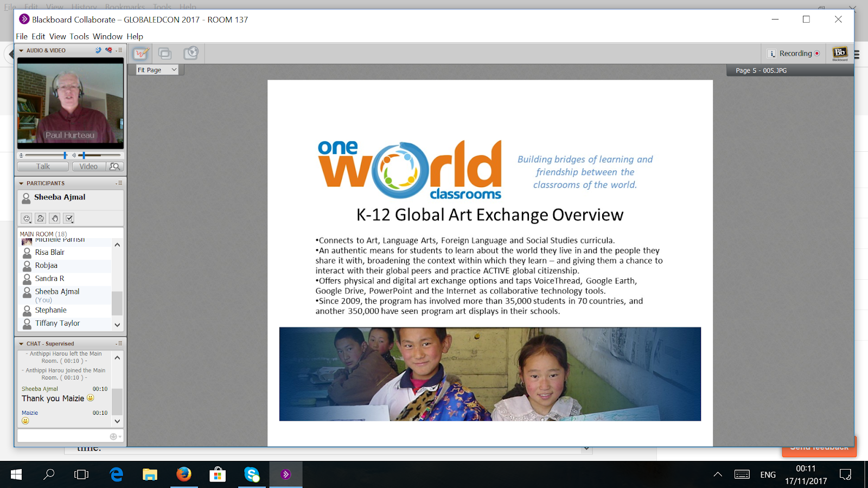Open the Audio Setup Wizard icon
868x488 pixels.
98,50
